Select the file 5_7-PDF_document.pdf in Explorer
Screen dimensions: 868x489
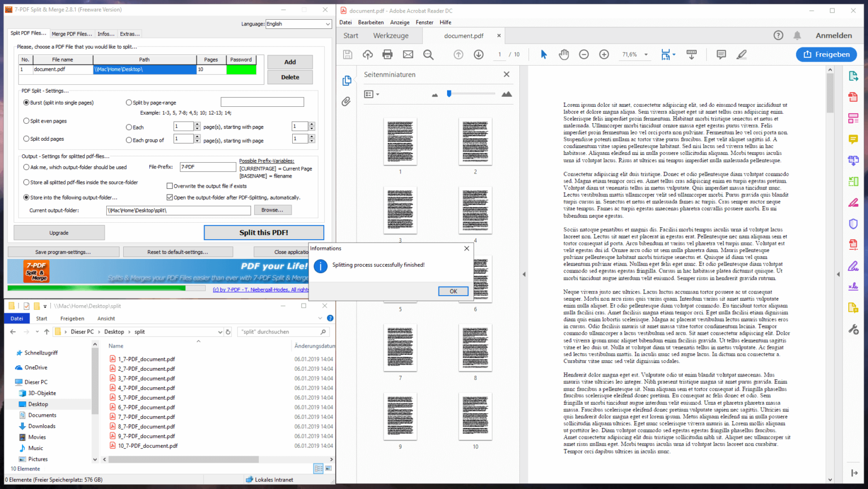147,397
